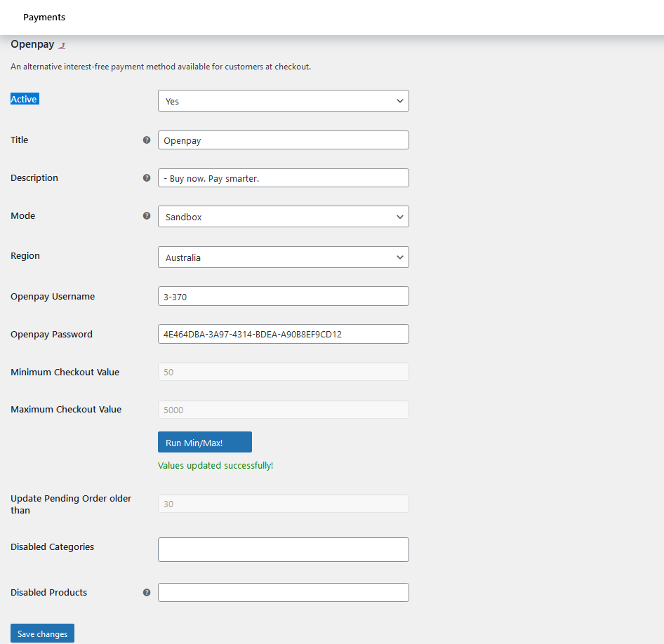Click the Openpay Password field
The image size is (664, 644).
pos(283,335)
